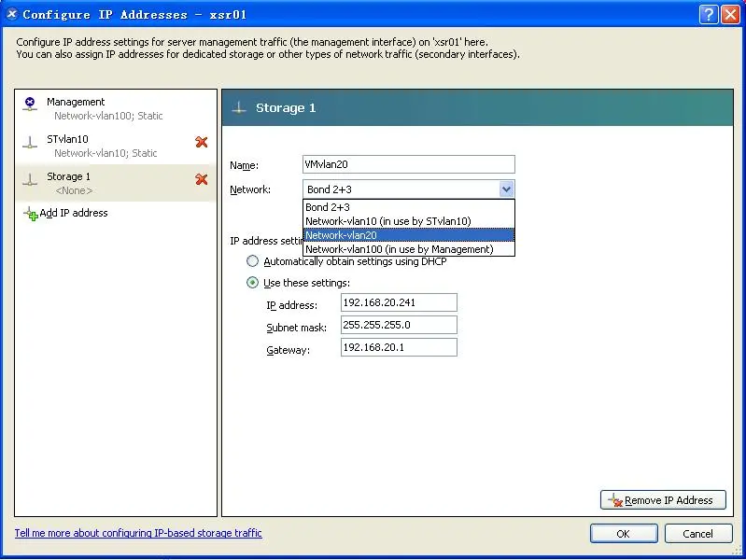Select the Management entry in sidebar

click(x=116, y=108)
